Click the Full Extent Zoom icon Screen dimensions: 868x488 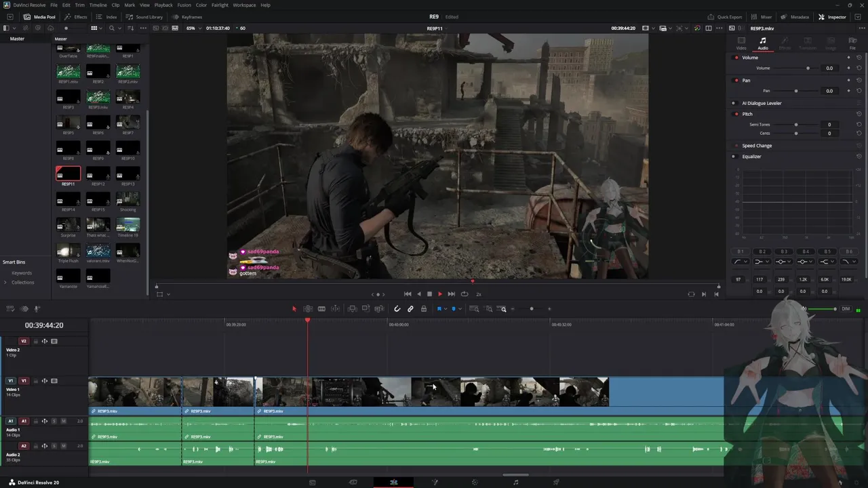475,309
